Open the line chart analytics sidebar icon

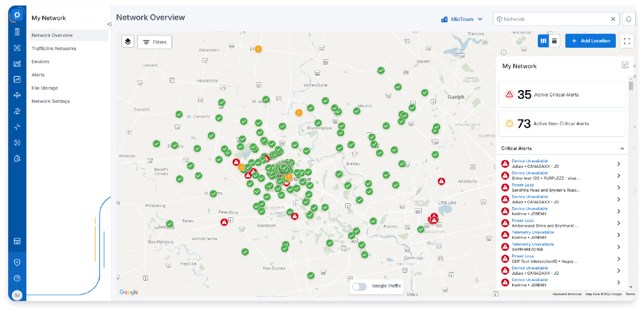point(17,79)
